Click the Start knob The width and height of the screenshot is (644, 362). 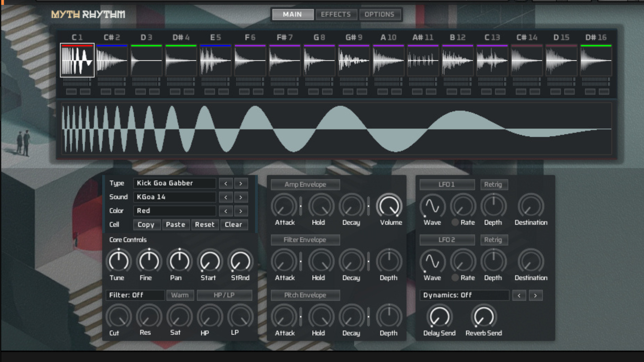210,261
